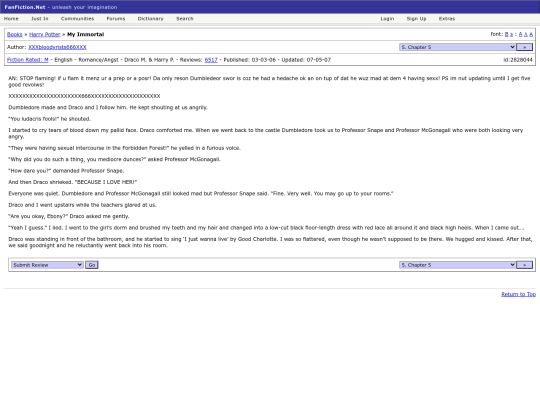540x405 pixels.
Task: Open the Fiction Rated: M link
Action: (28, 60)
